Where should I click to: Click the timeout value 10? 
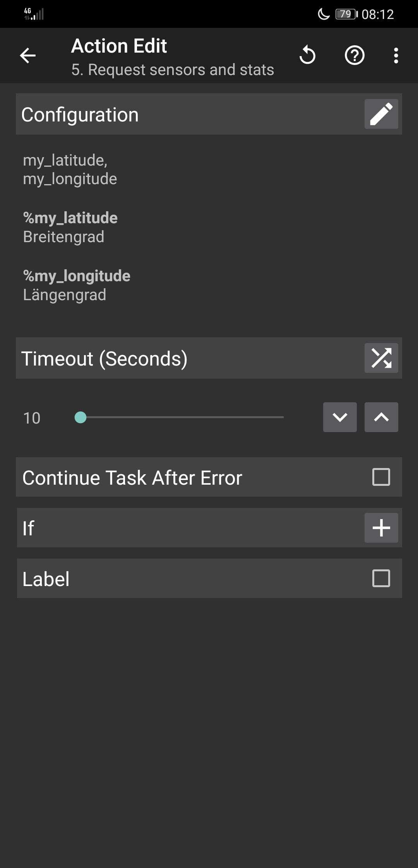pyautogui.click(x=32, y=418)
